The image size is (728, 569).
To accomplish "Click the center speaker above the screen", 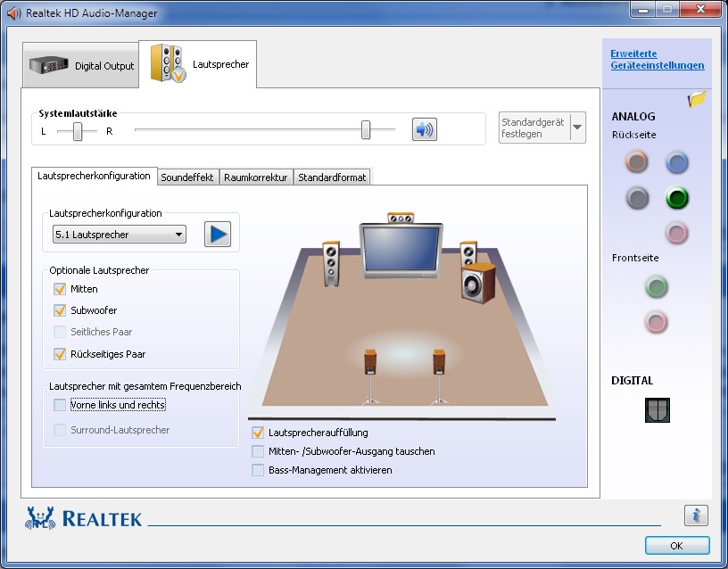I will click(401, 218).
